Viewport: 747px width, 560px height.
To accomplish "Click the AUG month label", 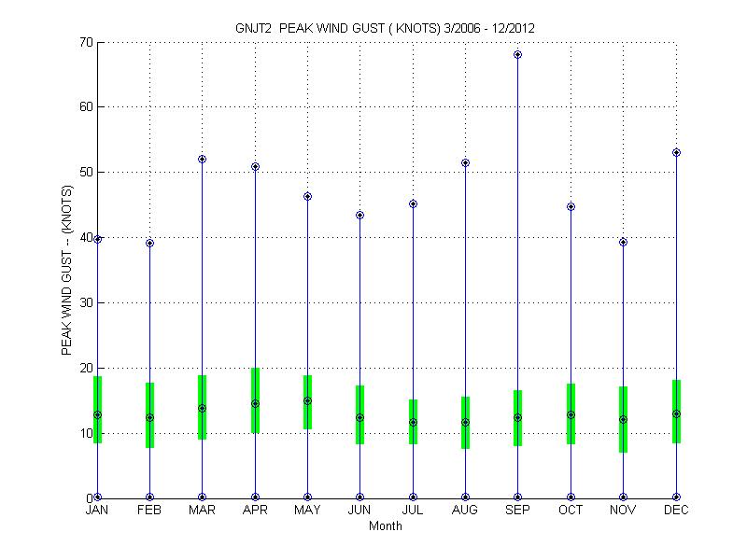I will tap(464, 510).
